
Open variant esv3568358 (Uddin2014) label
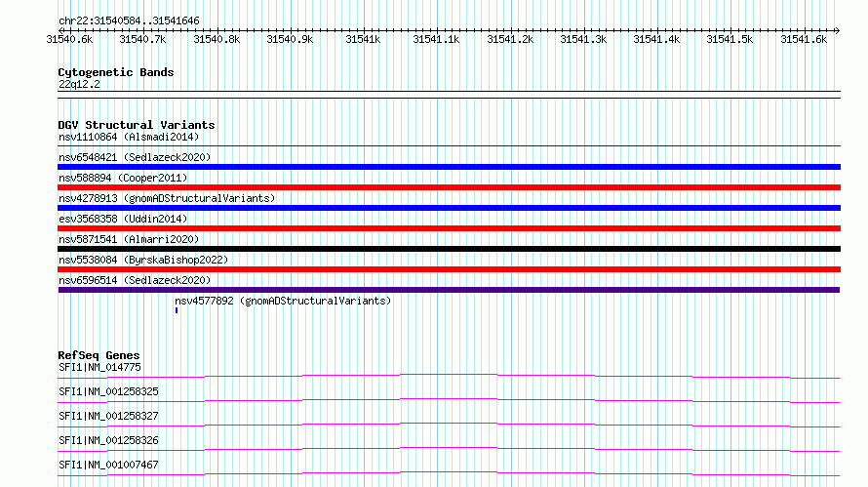click(x=123, y=219)
